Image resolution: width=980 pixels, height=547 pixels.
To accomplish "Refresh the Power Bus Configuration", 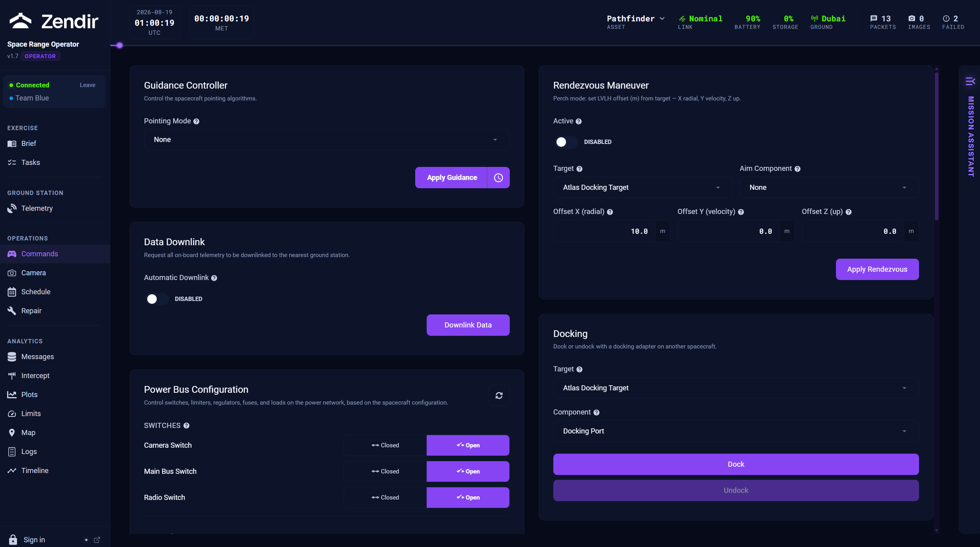I will tap(499, 396).
